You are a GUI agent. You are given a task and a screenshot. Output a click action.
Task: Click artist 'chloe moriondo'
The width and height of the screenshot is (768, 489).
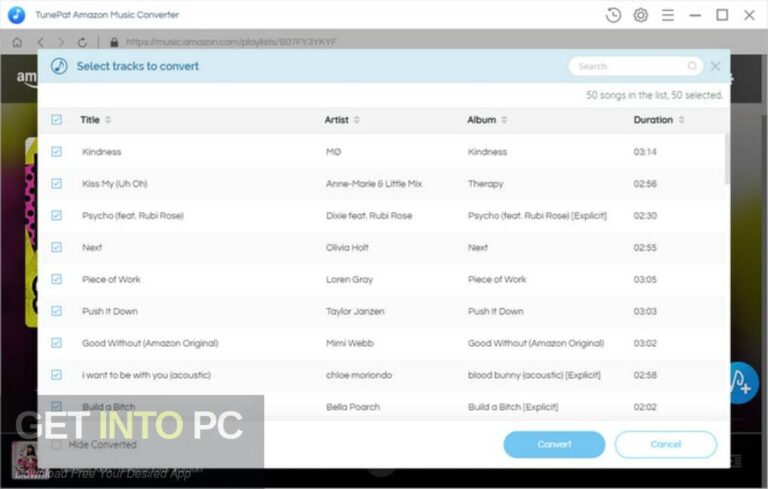[x=359, y=375]
